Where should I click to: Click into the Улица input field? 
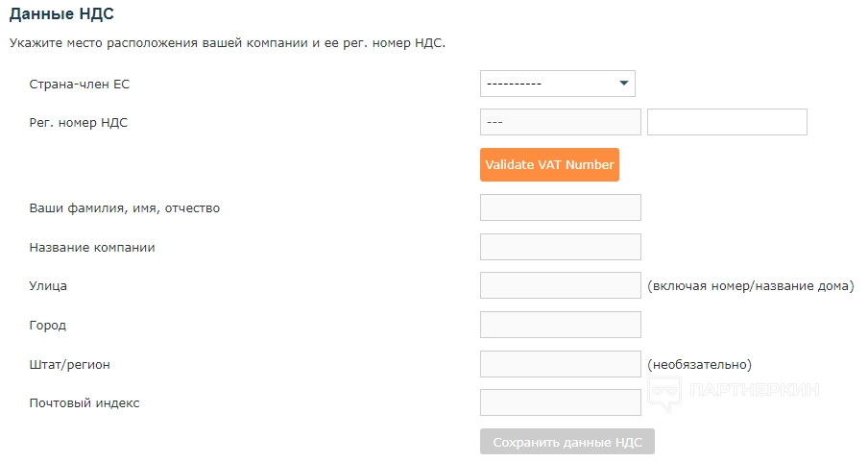click(x=560, y=285)
